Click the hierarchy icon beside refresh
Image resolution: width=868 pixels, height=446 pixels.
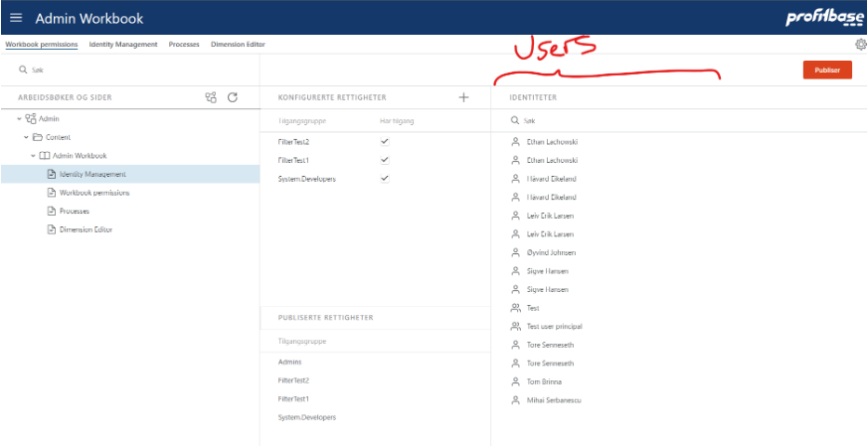[x=210, y=97]
